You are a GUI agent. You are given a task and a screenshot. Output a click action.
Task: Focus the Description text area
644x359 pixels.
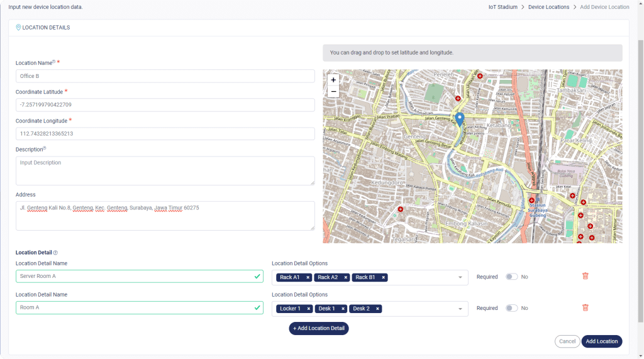[165, 170]
